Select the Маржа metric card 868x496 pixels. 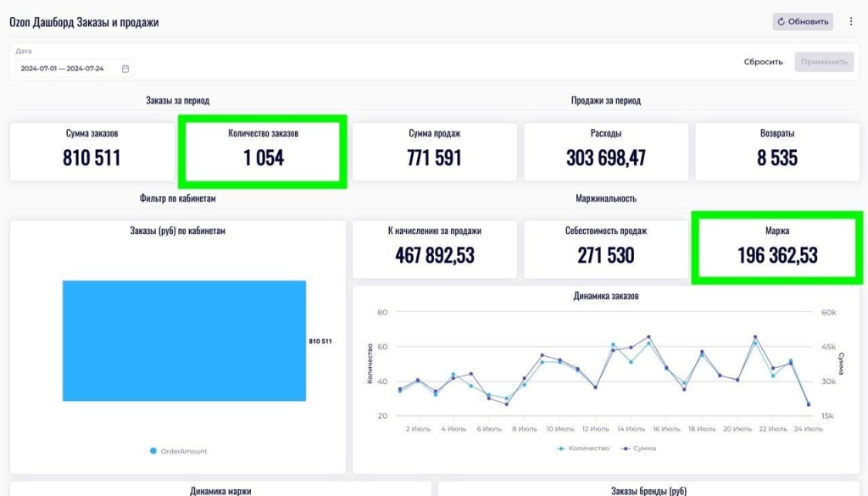[x=776, y=248]
